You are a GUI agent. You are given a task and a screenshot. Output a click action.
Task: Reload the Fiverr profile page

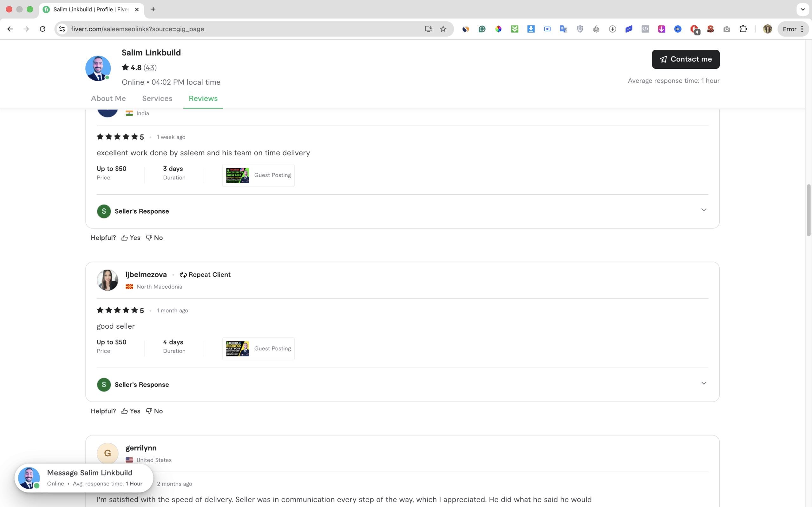pyautogui.click(x=42, y=29)
